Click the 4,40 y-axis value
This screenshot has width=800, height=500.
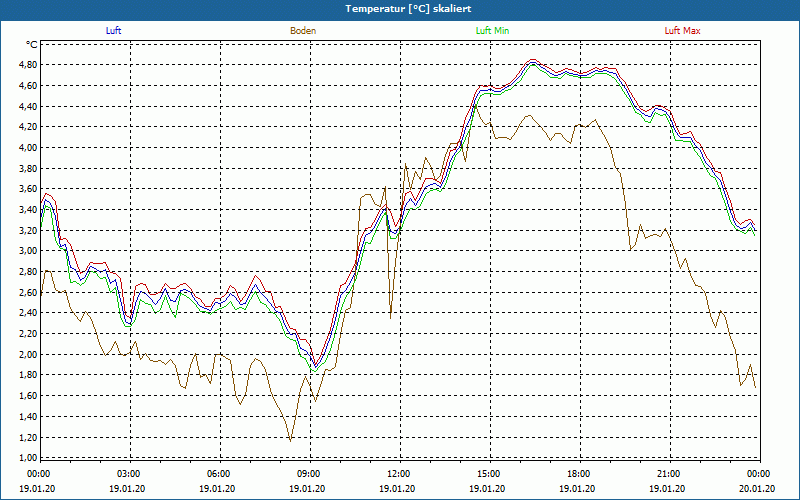coord(28,107)
